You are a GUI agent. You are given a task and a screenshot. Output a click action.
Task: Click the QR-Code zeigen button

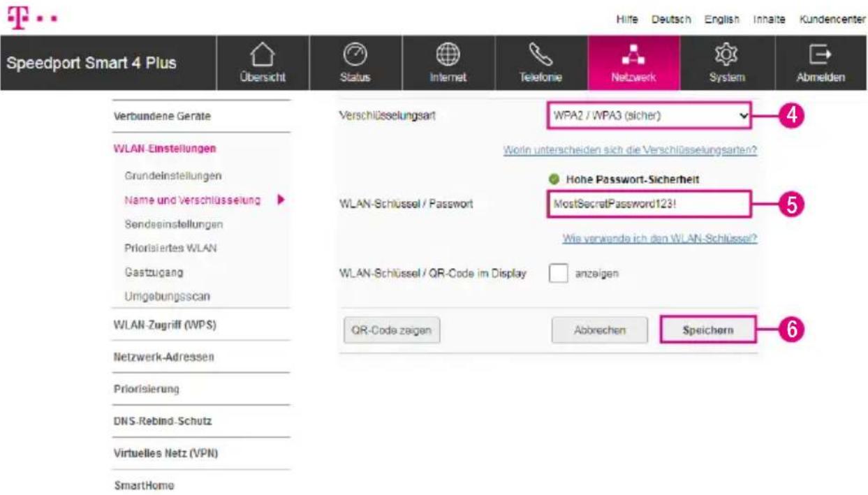(x=392, y=330)
